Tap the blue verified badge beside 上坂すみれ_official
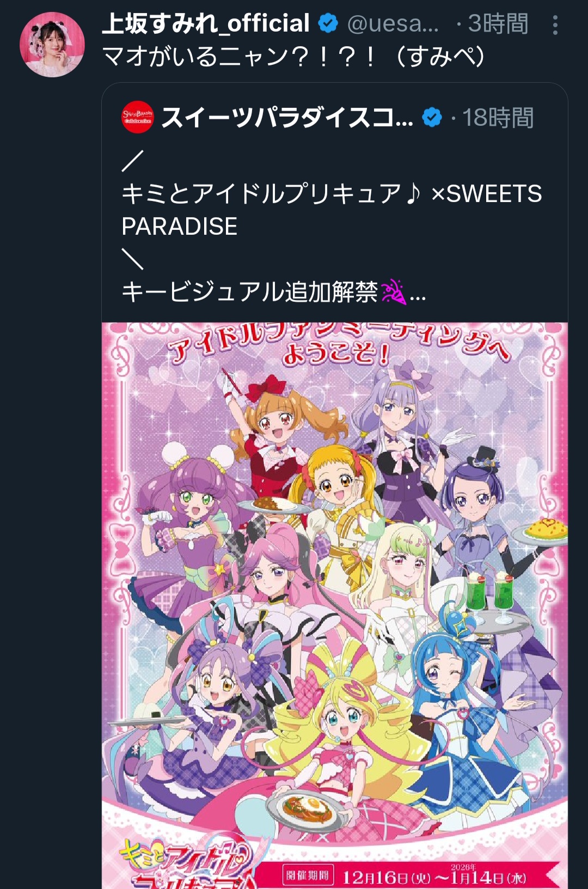The width and height of the screenshot is (588, 889). pos(328,23)
